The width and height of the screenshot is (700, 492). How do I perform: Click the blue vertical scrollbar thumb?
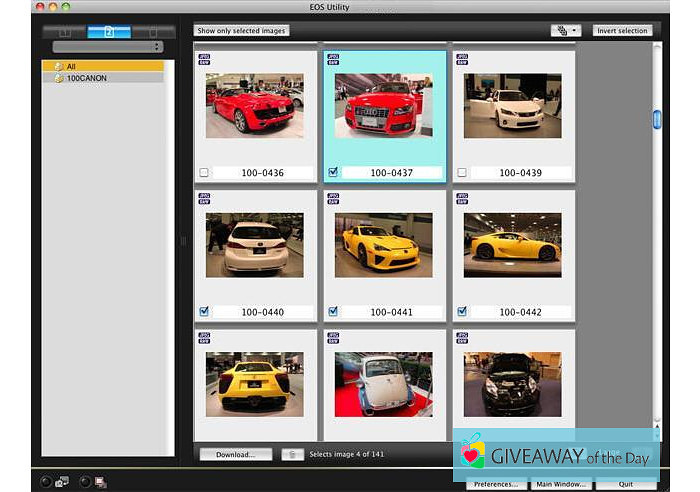657,119
